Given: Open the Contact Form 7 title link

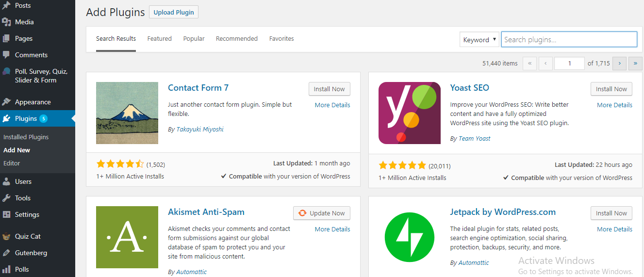Looking at the screenshot, I should click(198, 88).
